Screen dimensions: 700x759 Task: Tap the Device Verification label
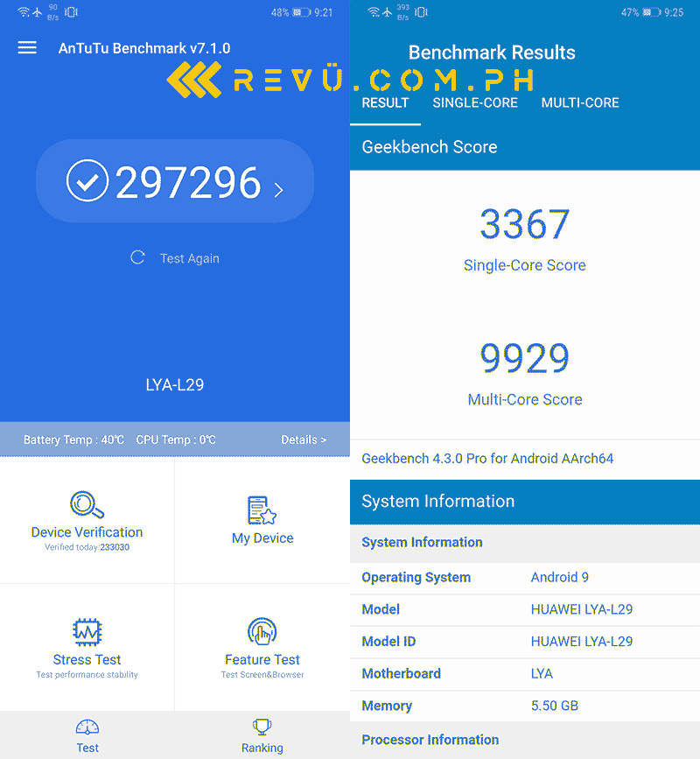87,532
